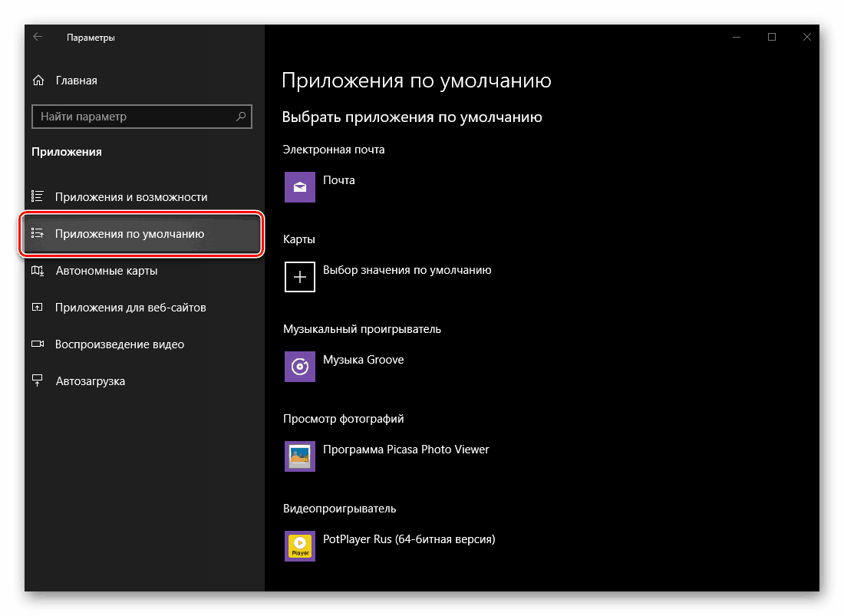
Task: Click the Главная home icon
Action: (38, 80)
